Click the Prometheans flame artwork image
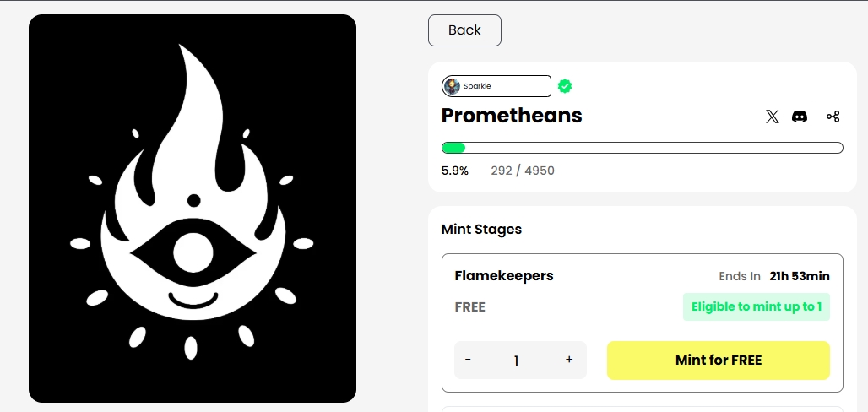Image resolution: width=868 pixels, height=412 pixels. (193, 209)
